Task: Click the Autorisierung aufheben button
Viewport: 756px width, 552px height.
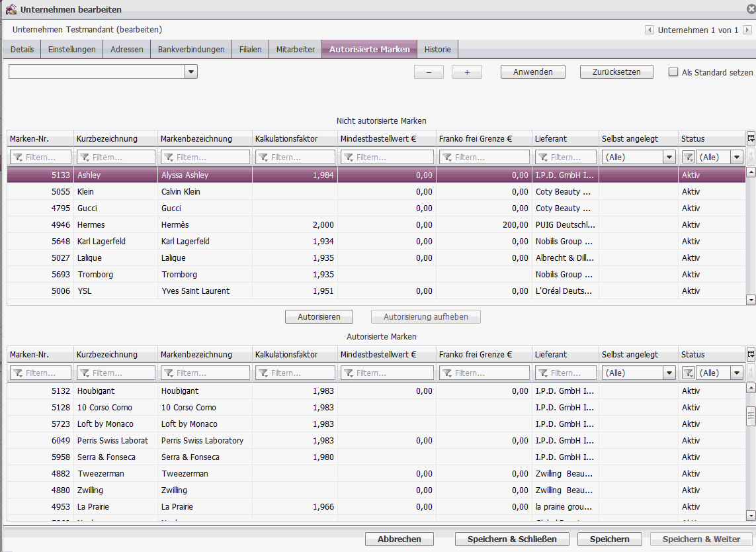Action: tap(426, 316)
